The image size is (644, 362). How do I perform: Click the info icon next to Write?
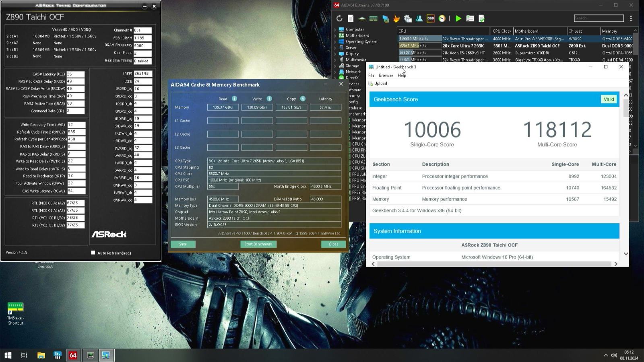(269, 99)
